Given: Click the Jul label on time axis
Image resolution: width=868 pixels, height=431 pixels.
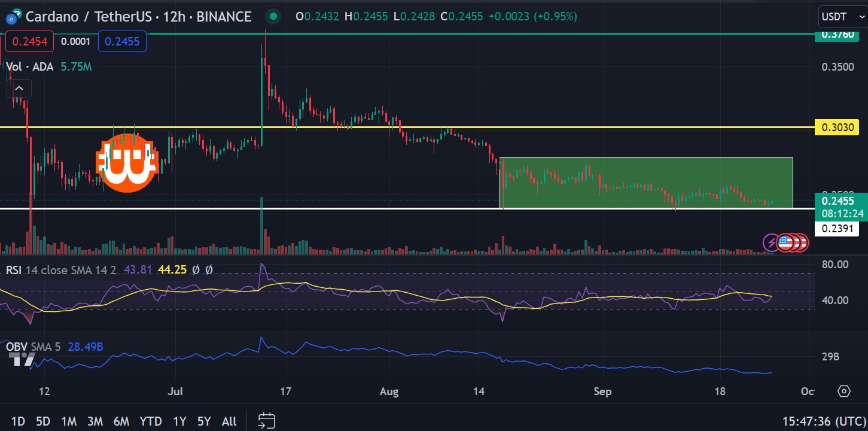Looking at the screenshot, I should [x=176, y=391].
